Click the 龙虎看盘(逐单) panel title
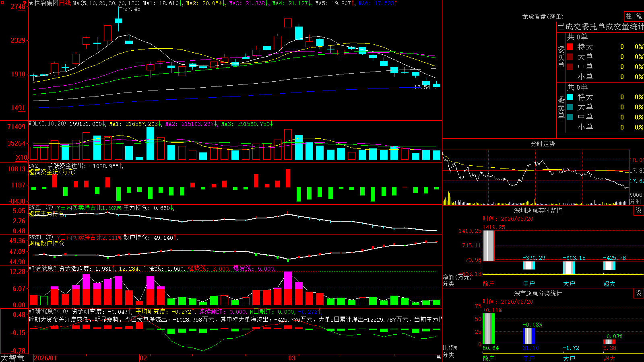This screenshot has width=644, height=362. pos(543,16)
